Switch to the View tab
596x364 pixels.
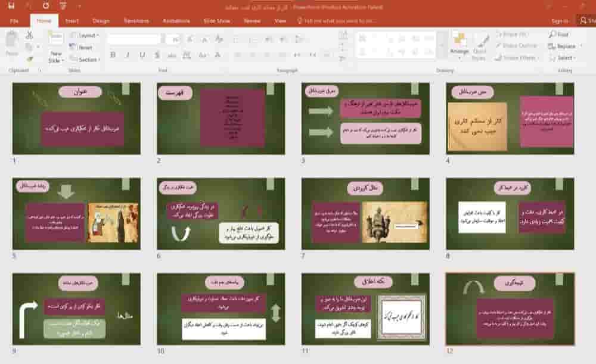coord(280,21)
